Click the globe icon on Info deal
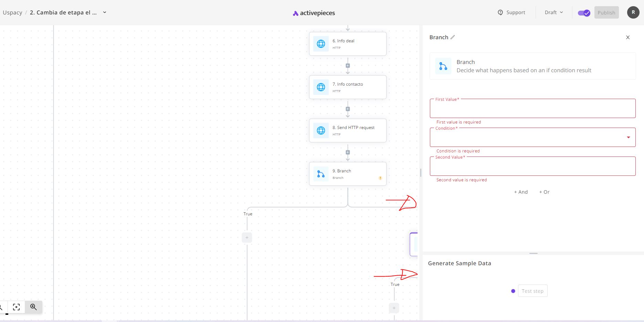The height and width of the screenshot is (322, 644). (x=321, y=44)
